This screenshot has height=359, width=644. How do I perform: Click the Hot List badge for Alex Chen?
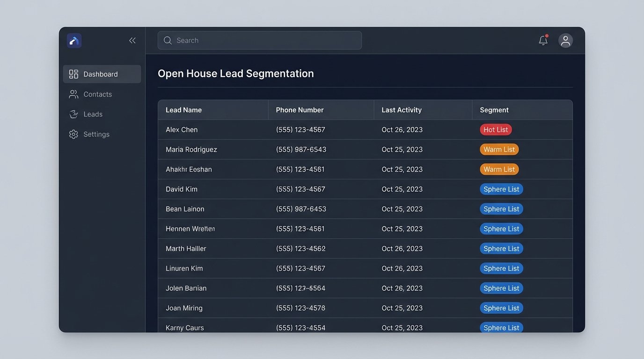(496, 129)
